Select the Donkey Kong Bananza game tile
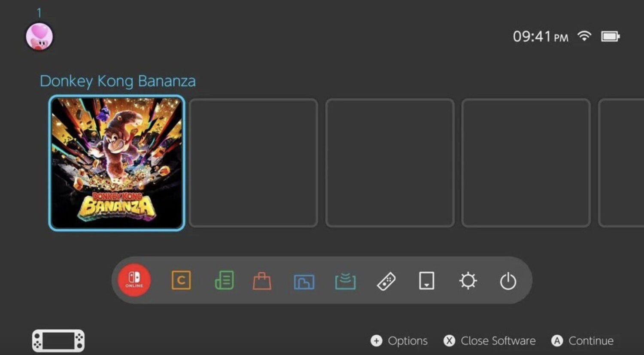 tap(117, 163)
